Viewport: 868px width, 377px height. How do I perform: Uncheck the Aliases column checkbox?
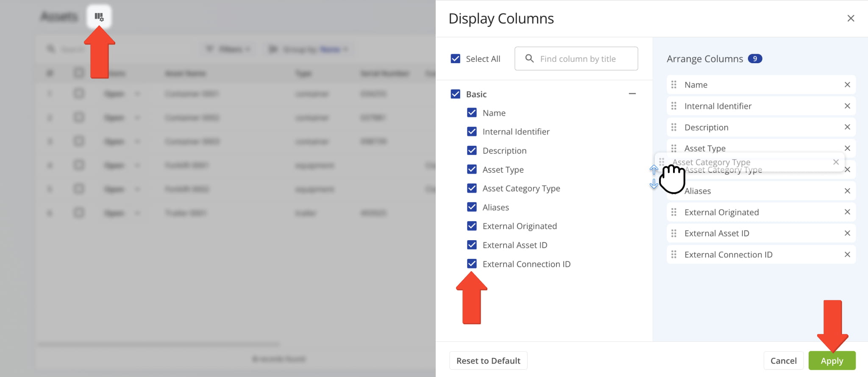pyautogui.click(x=472, y=207)
